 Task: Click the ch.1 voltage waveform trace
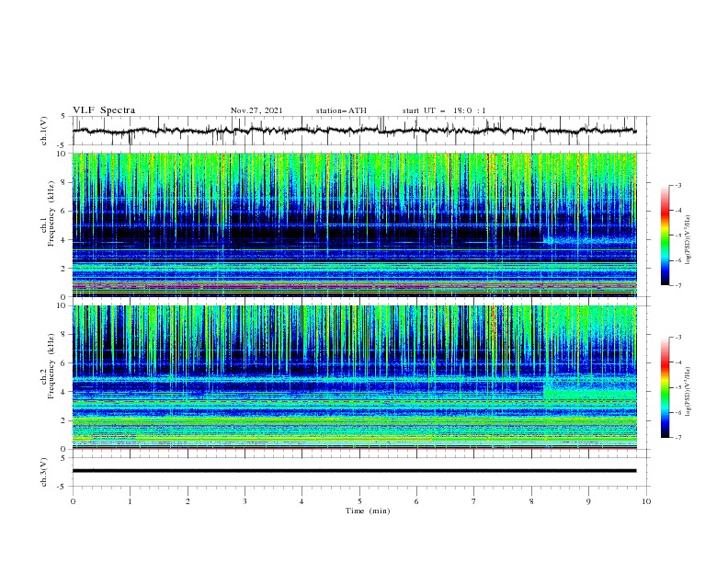pos(354,131)
